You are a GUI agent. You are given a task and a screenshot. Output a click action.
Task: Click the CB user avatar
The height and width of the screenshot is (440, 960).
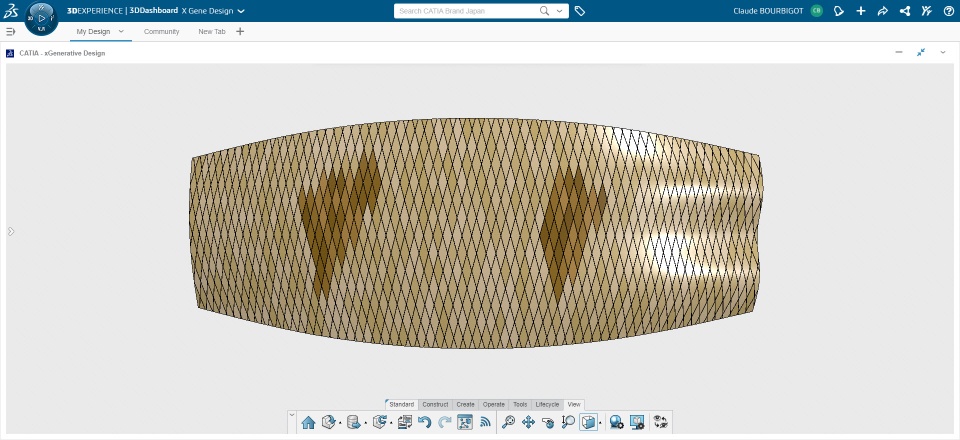tap(816, 11)
